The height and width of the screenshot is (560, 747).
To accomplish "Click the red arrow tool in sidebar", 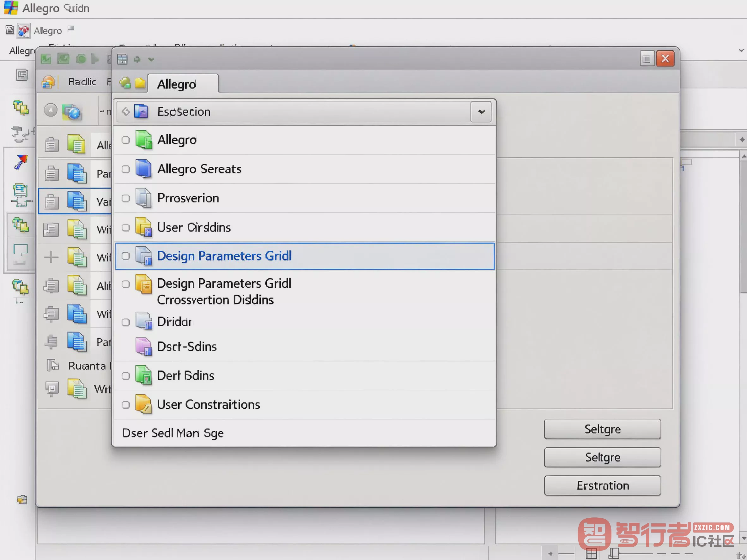I will [x=21, y=162].
